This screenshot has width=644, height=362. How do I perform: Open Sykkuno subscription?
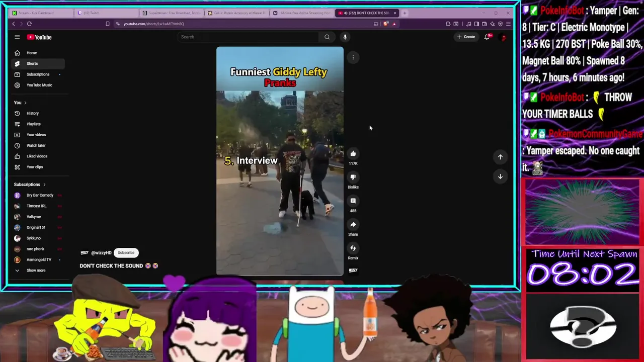click(x=37, y=238)
